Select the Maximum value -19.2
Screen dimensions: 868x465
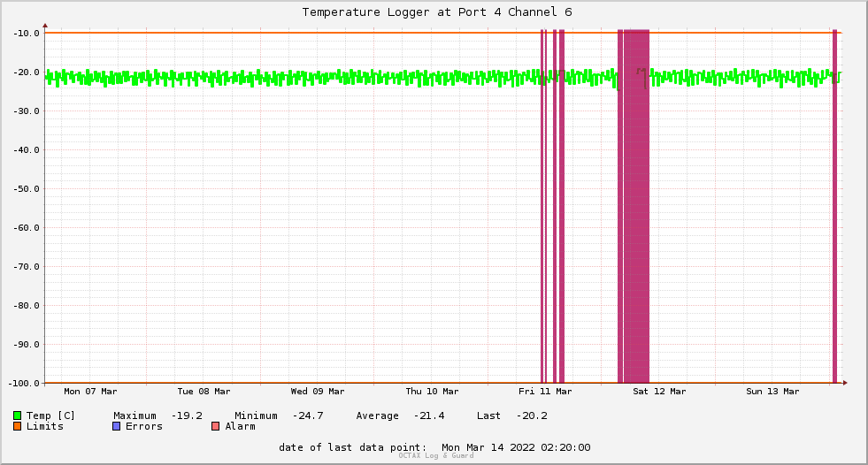187,415
